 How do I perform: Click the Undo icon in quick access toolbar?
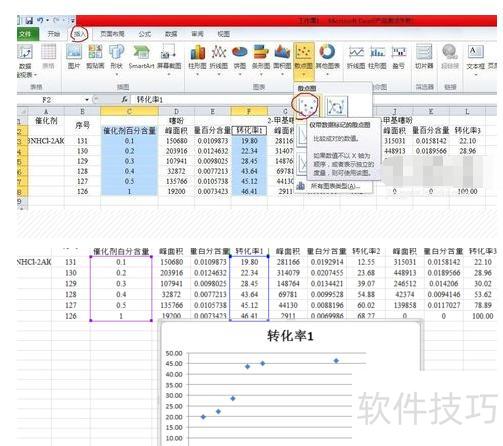[x=40, y=21]
